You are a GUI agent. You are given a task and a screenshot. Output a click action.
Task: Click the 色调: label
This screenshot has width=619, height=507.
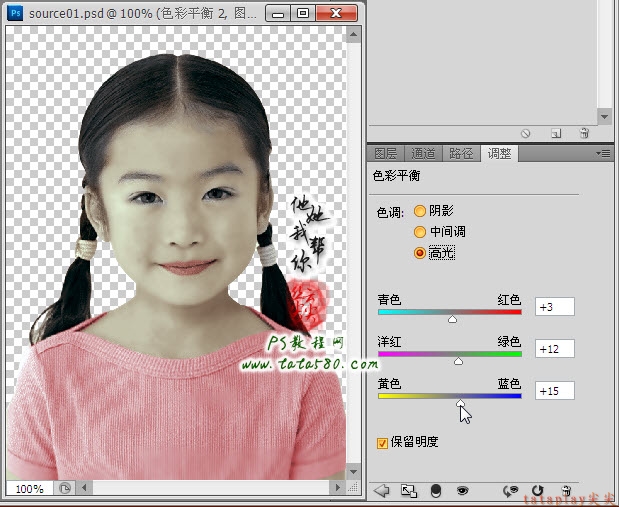(390, 212)
